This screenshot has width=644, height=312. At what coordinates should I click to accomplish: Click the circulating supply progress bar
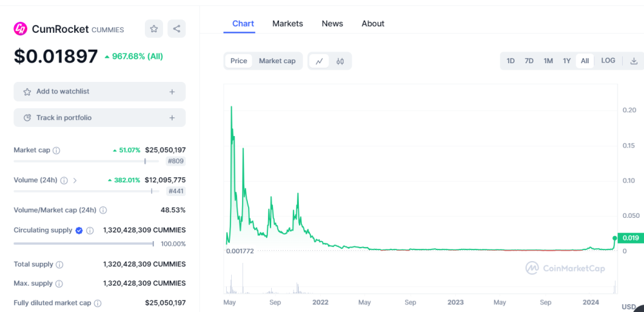point(83,244)
